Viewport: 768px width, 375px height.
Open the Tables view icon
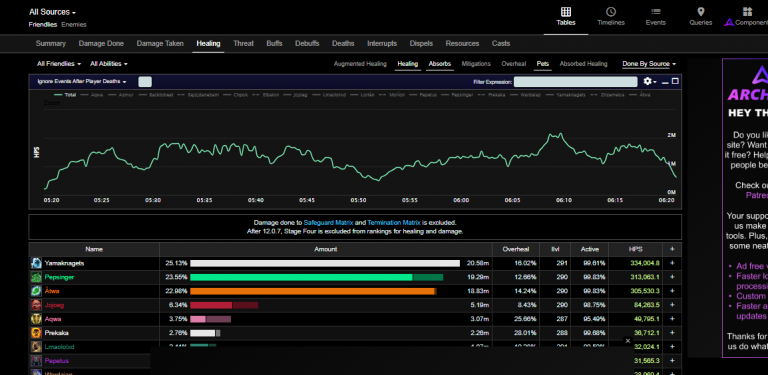click(566, 12)
